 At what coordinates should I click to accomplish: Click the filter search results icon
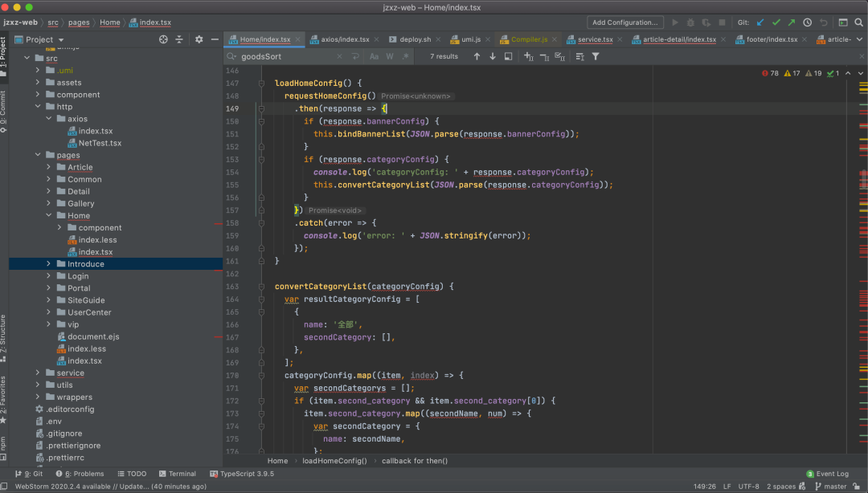(596, 56)
